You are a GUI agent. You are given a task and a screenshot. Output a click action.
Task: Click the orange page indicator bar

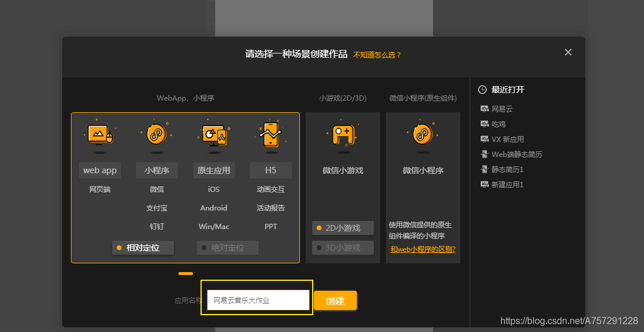[185, 273]
